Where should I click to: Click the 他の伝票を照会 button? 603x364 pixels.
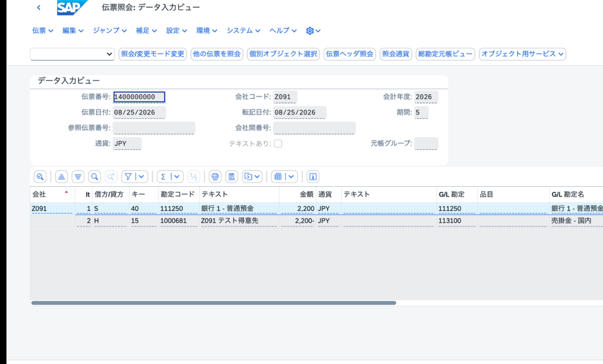217,54
